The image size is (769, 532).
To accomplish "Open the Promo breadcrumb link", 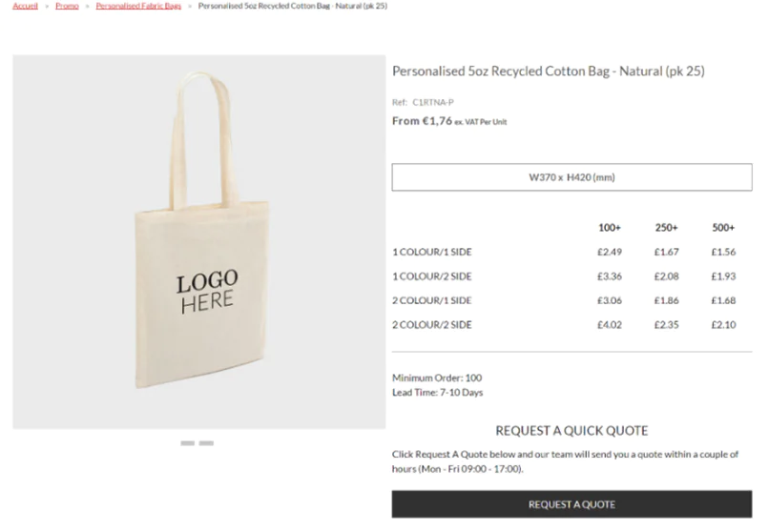I will click(x=67, y=6).
